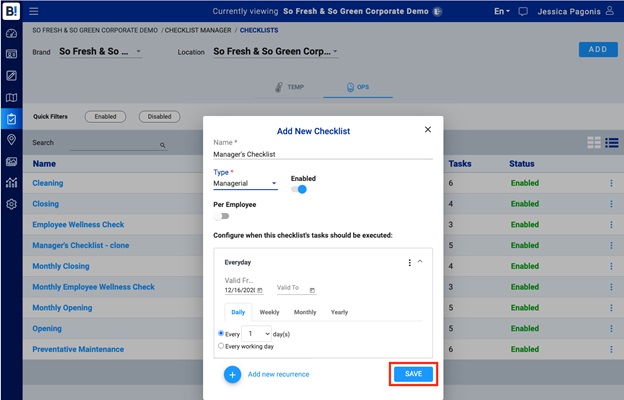Click the Jessica Pagonis user name
Image resolution: width=624 pixels, height=400 pixels.
click(569, 12)
